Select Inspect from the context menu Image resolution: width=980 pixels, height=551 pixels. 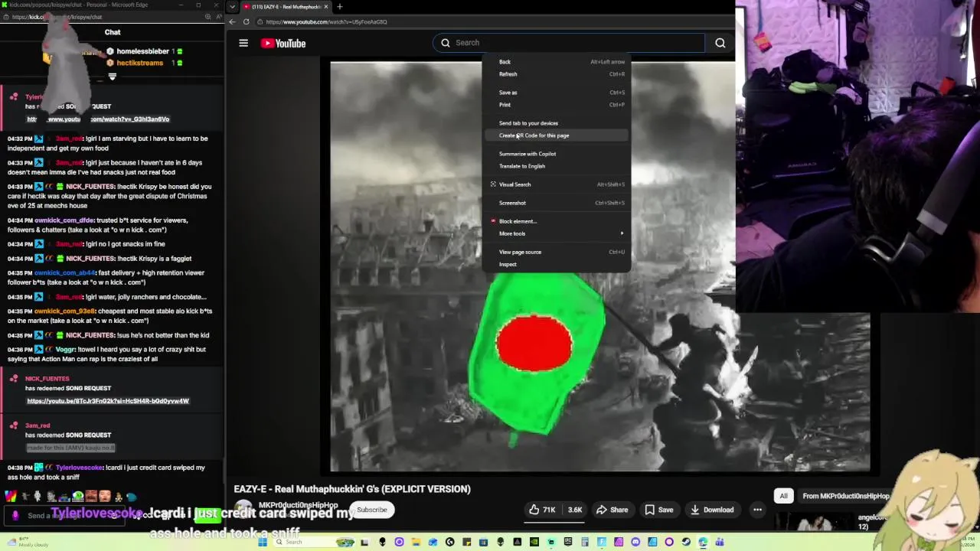click(x=557, y=264)
